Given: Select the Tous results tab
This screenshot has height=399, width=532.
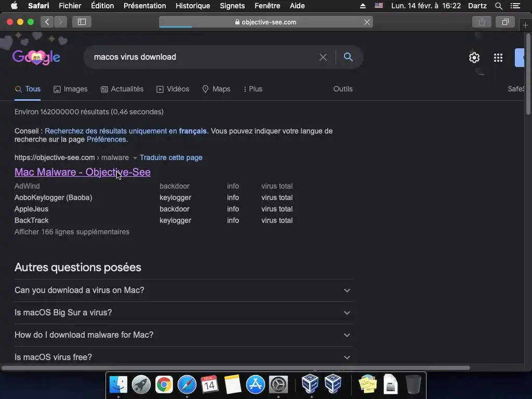Looking at the screenshot, I should coord(28,89).
